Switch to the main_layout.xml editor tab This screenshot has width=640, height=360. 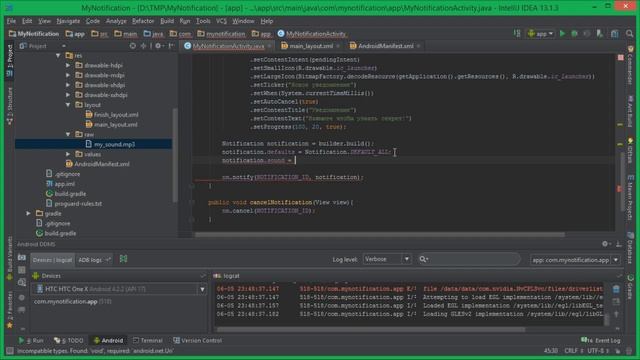point(311,46)
